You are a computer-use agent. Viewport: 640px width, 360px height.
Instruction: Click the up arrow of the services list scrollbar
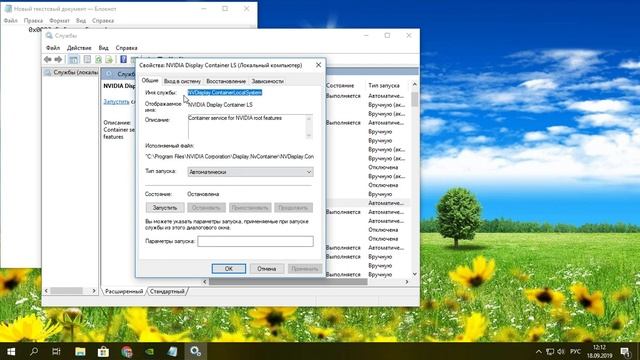click(x=415, y=84)
